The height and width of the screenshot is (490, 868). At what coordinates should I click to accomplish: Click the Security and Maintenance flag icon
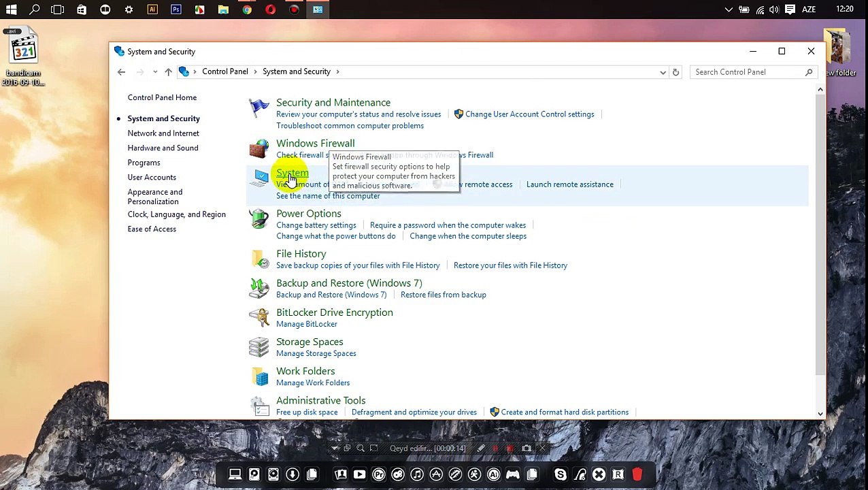(x=258, y=109)
